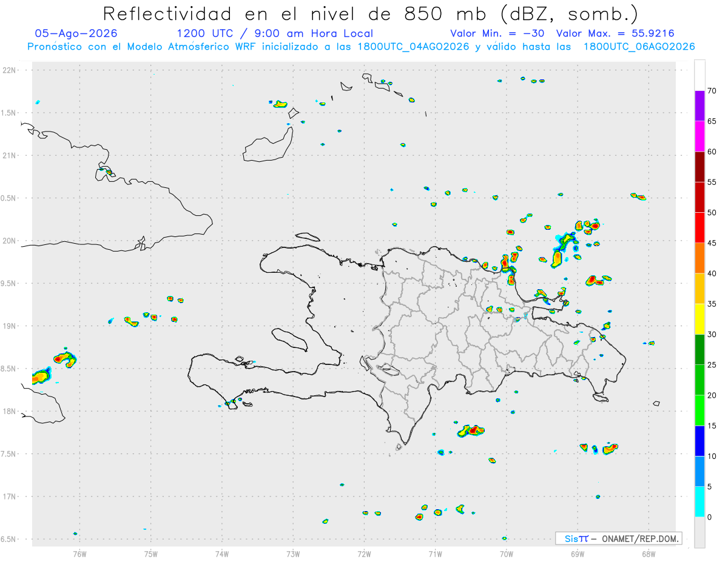This screenshot has width=728, height=562.
Task: Click the purple 65–70 dBZ color swatch
Action: (700, 105)
